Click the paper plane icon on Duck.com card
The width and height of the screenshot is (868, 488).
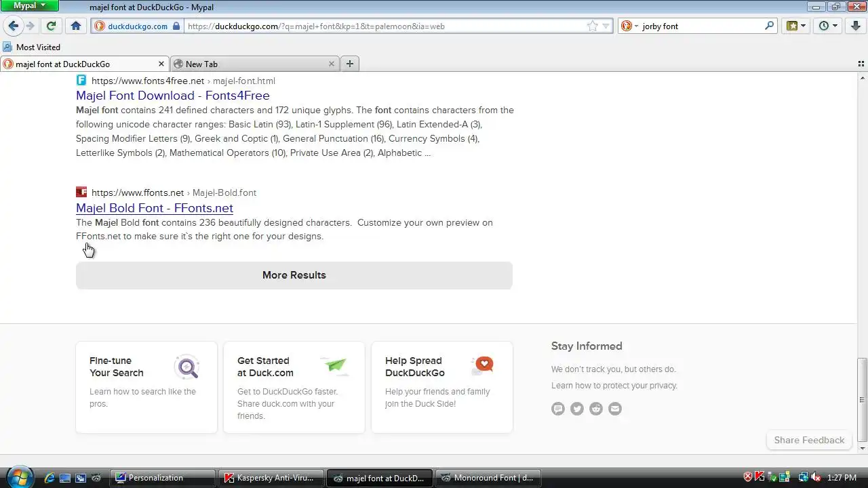pos(334,366)
